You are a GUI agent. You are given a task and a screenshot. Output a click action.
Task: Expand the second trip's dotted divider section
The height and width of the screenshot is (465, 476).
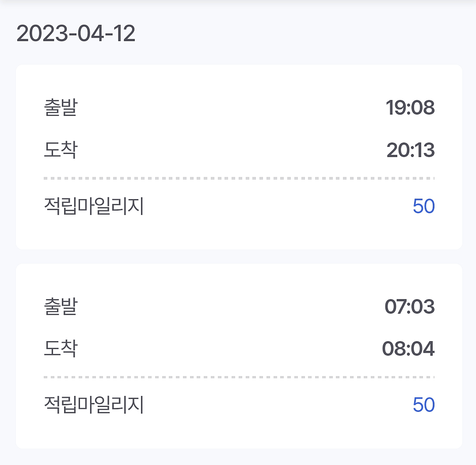click(239, 377)
